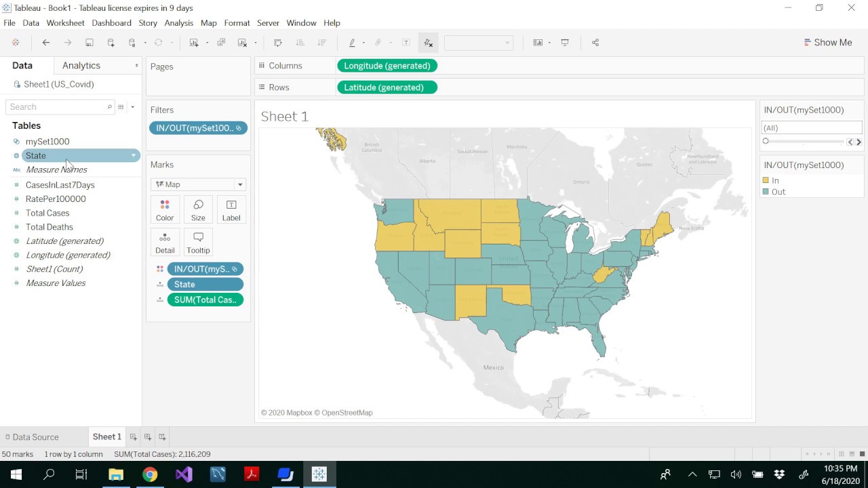Viewport: 868px width, 488px height.
Task: Click the Longitude (generated) pill in Columns
Action: pyautogui.click(x=387, y=66)
